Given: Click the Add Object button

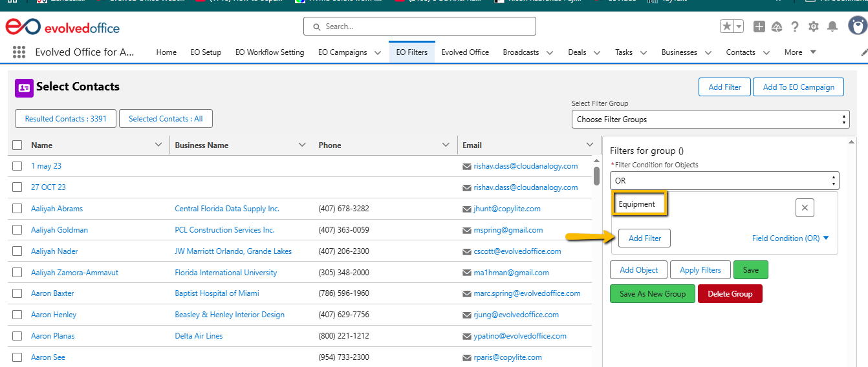Looking at the screenshot, I should click(x=638, y=270).
